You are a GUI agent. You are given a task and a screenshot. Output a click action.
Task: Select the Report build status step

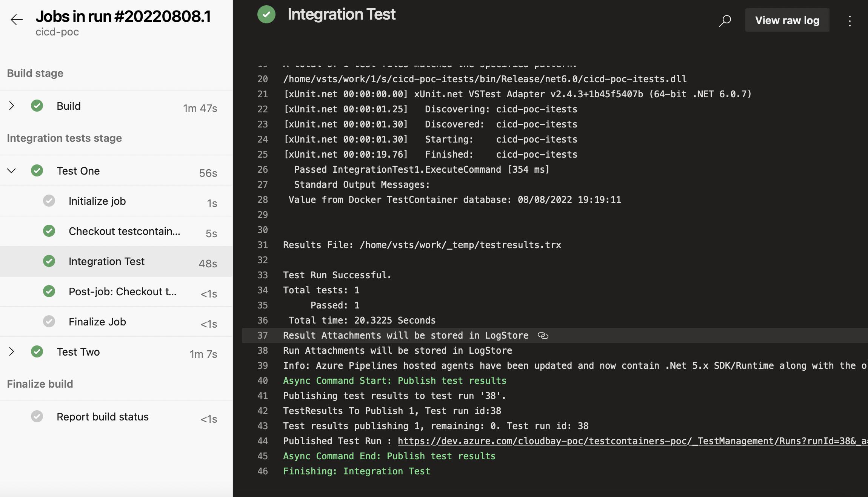pyautogui.click(x=103, y=417)
